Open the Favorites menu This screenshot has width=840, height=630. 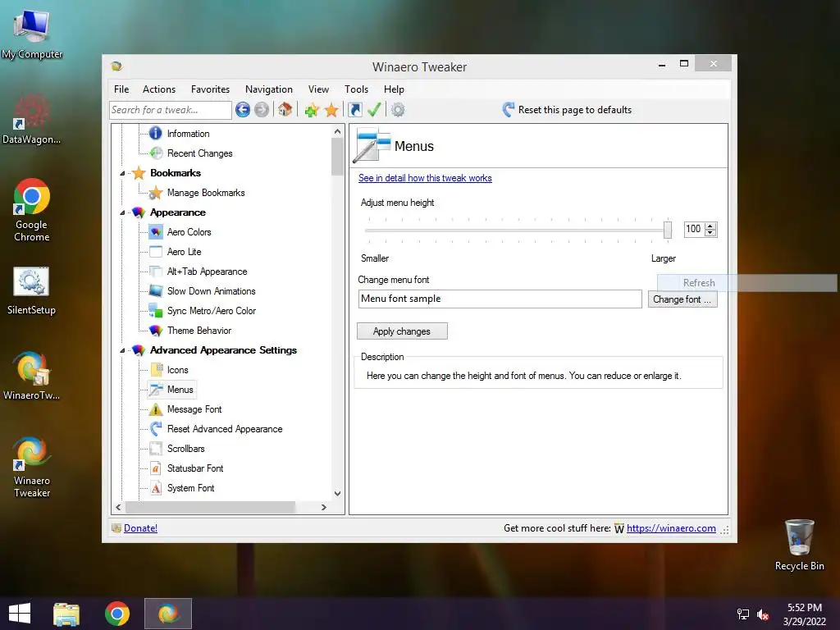coord(210,89)
